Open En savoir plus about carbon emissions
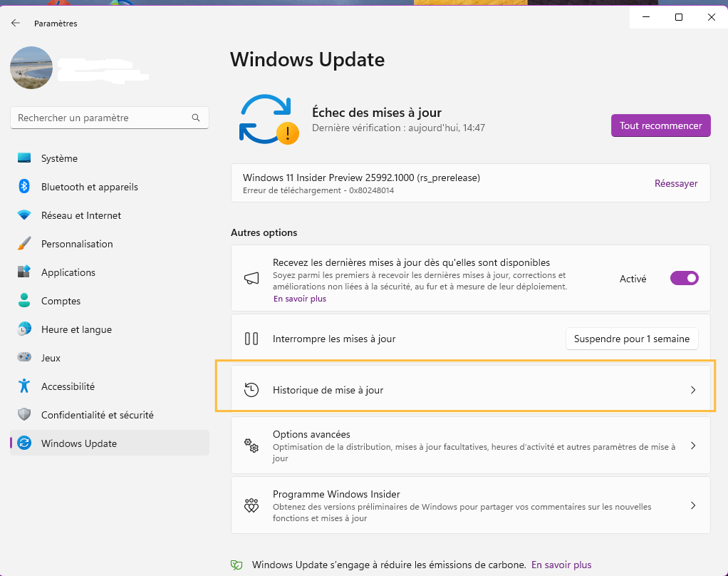This screenshot has height=576, width=728. click(x=561, y=565)
